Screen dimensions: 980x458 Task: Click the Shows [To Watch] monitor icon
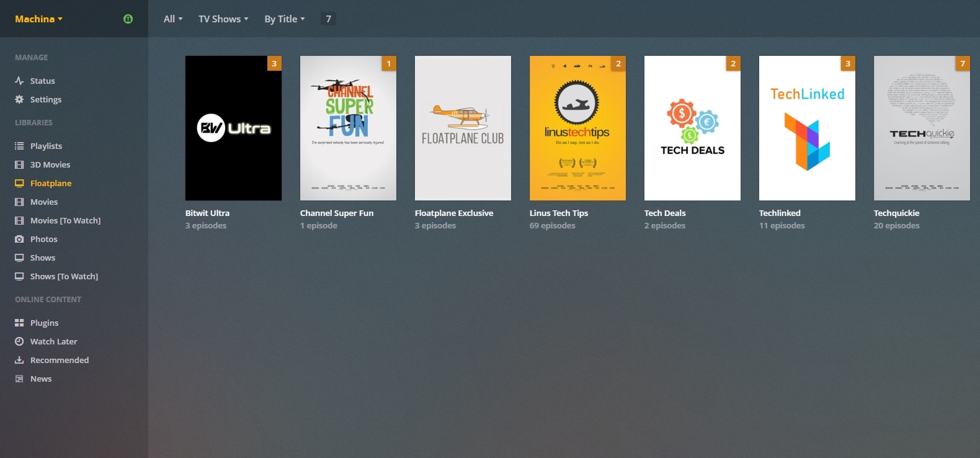[x=19, y=276]
